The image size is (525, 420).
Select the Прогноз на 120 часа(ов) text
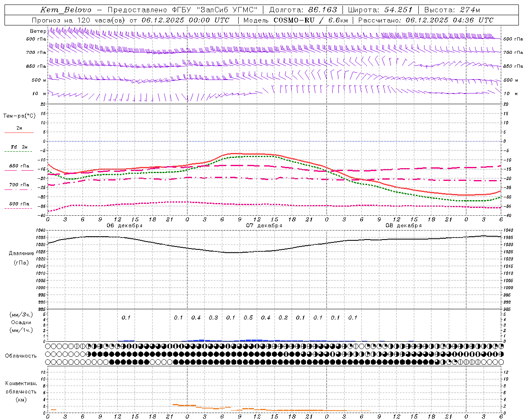tap(79, 20)
